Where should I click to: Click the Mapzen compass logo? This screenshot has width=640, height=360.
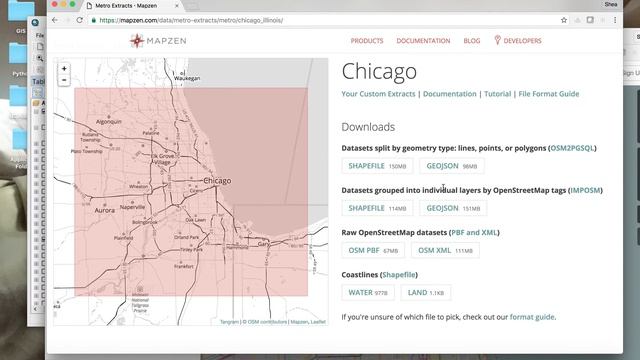tap(137, 40)
